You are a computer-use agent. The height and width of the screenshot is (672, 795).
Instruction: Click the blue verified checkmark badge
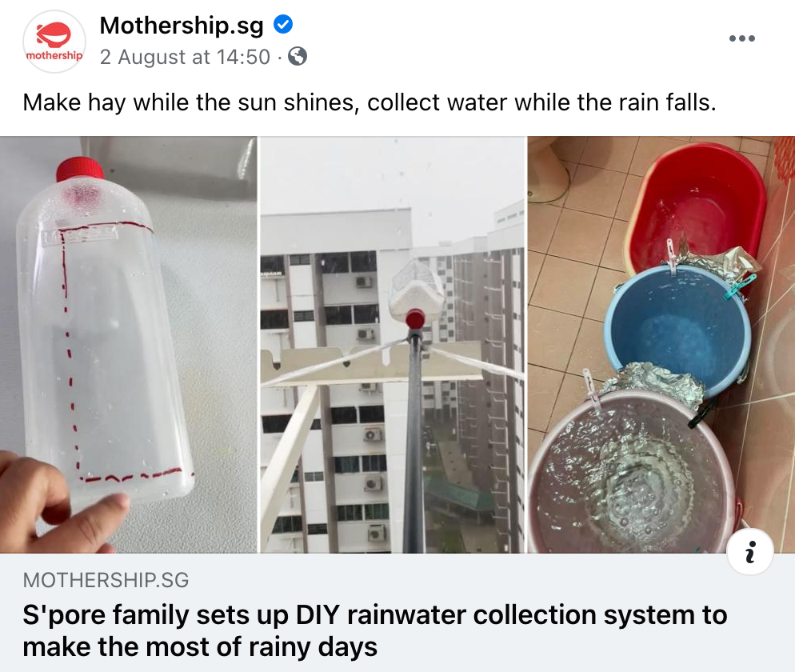(283, 24)
